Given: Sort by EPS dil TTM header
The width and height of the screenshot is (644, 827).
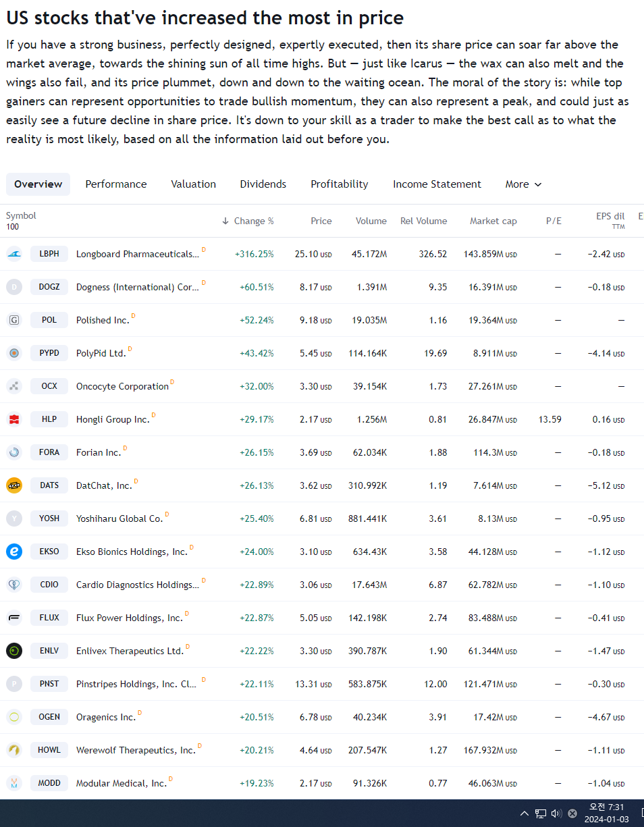Looking at the screenshot, I should [610, 220].
